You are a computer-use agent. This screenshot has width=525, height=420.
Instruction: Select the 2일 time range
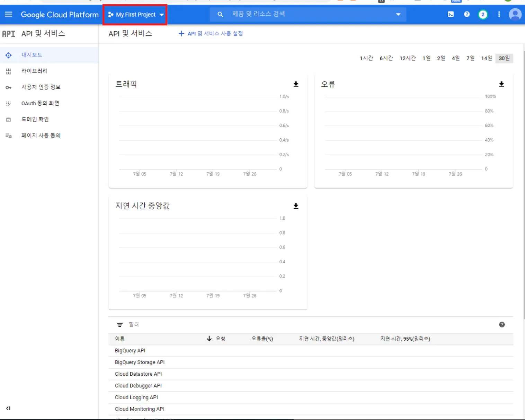pyautogui.click(x=441, y=58)
